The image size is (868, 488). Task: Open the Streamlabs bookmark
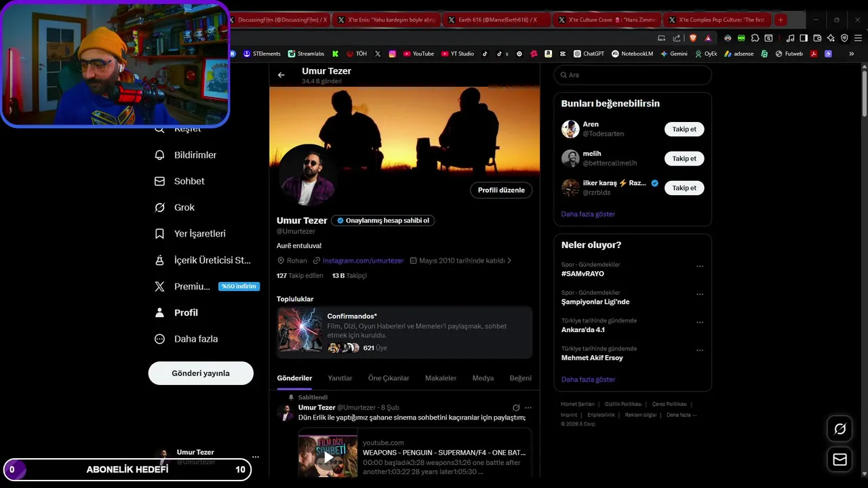[x=306, y=54]
